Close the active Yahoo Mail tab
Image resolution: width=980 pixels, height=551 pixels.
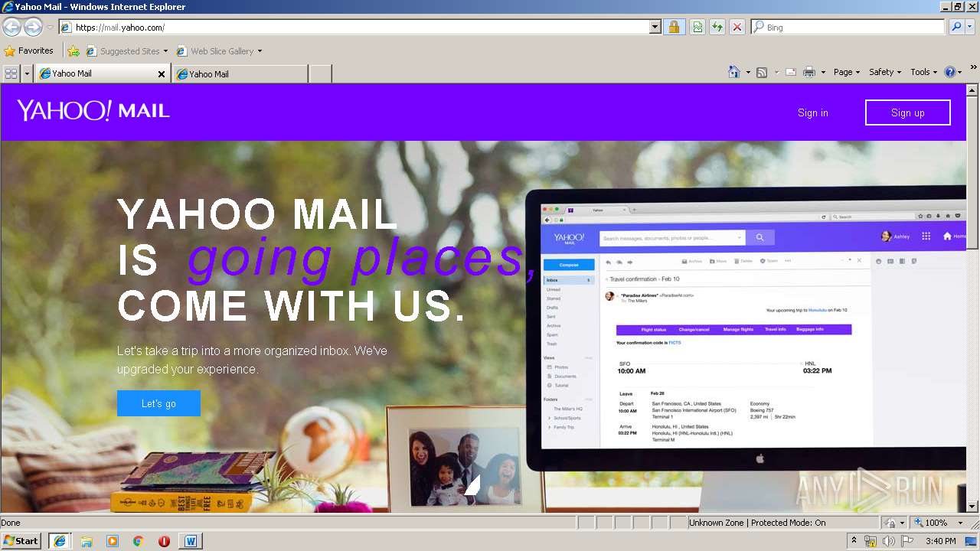[x=162, y=74]
